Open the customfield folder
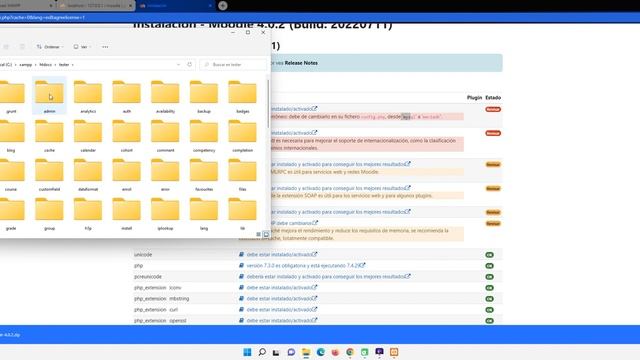Screen dimensions: 640x360 point(49,174)
